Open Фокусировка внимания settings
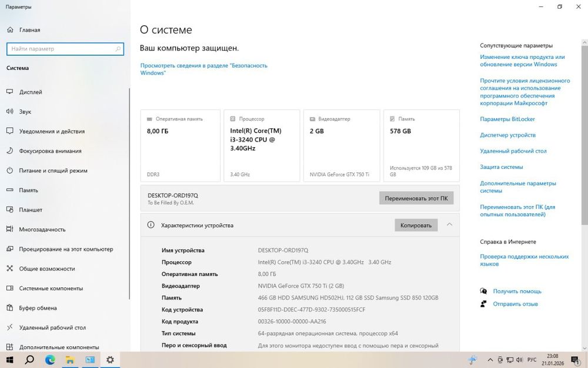This screenshot has height=368, width=588. point(50,151)
